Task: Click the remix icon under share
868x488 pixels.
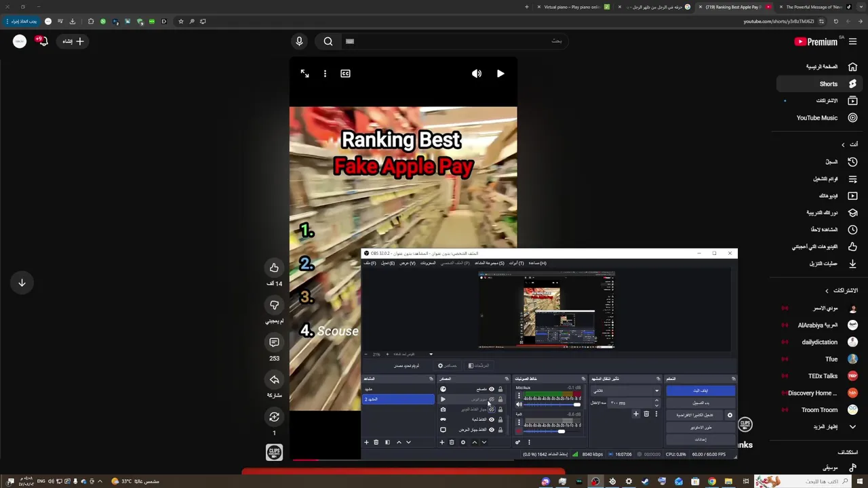Action: (274, 417)
